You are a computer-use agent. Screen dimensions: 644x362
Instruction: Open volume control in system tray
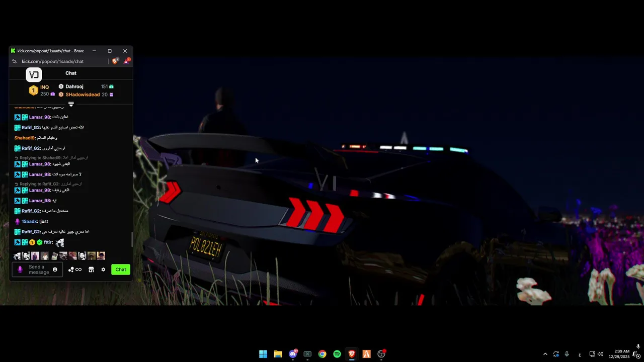click(x=600, y=354)
